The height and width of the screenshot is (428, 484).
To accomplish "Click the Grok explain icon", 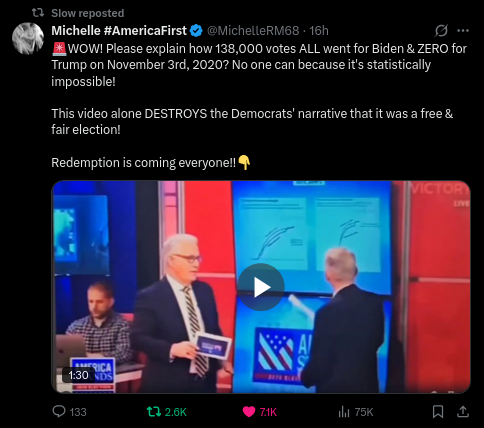I will pyautogui.click(x=441, y=31).
